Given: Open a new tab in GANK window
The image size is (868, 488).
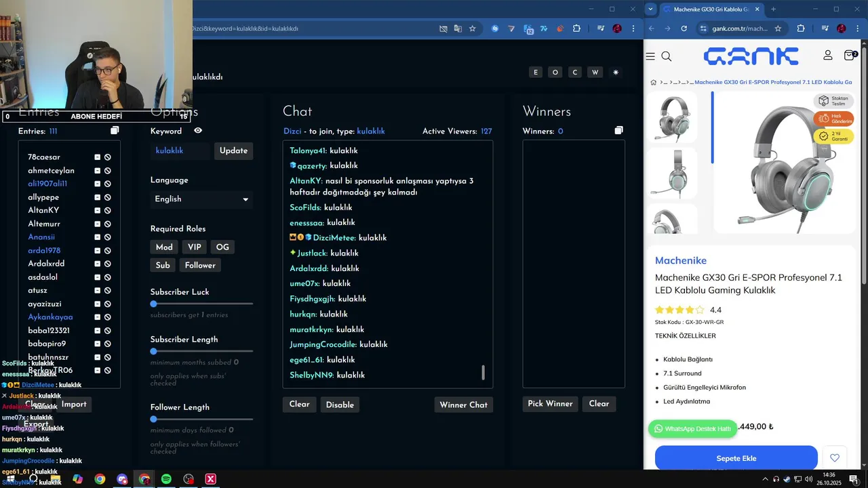Looking at the screenshot, I should click(x=773, y=9).
